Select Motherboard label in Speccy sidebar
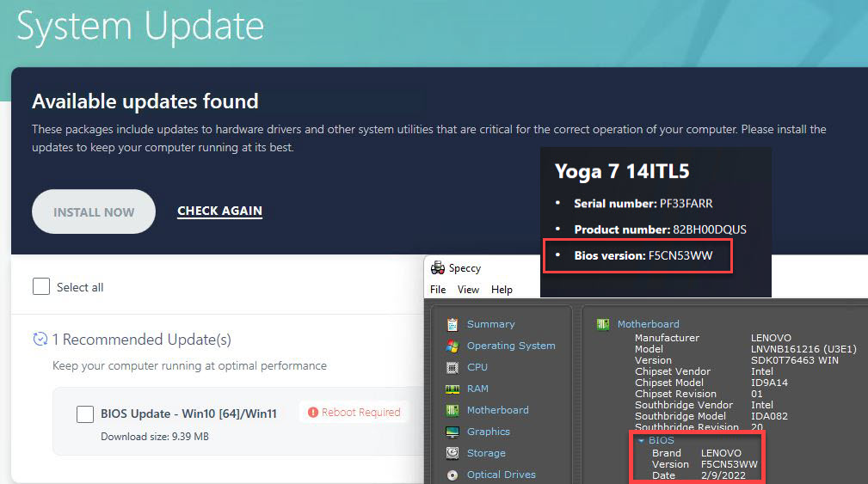868x484 pixels. tap(498, 410)
